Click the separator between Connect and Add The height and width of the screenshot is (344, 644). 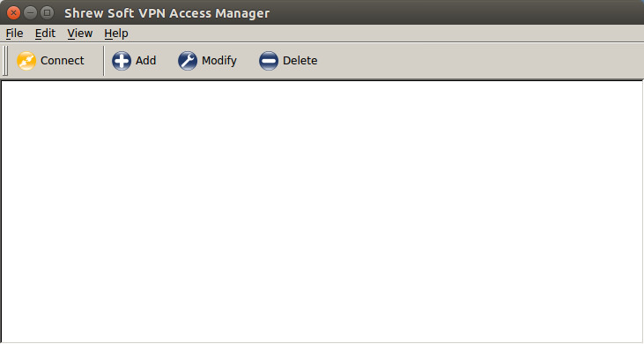point(103,61)
